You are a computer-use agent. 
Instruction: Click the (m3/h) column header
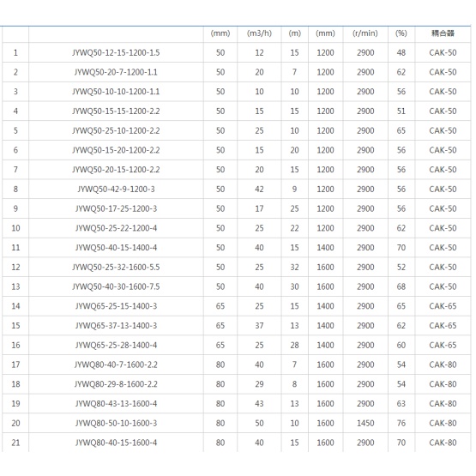259,33
